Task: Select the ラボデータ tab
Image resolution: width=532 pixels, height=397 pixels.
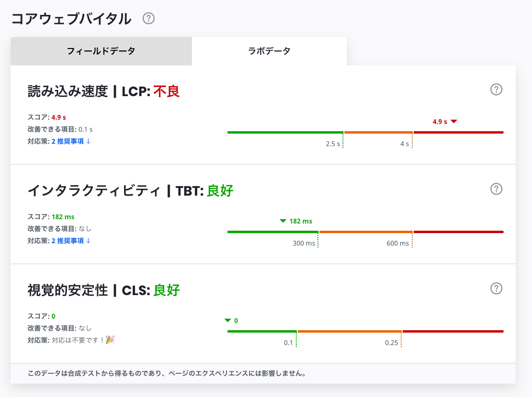Action: (269, 51)
